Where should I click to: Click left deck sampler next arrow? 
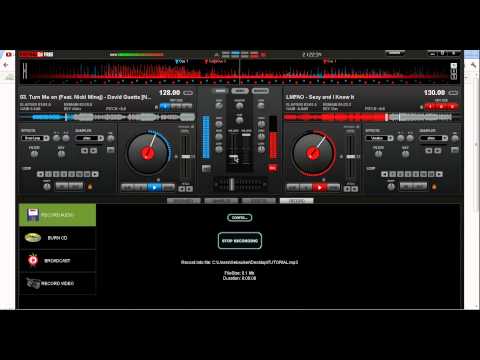[94, 151]
